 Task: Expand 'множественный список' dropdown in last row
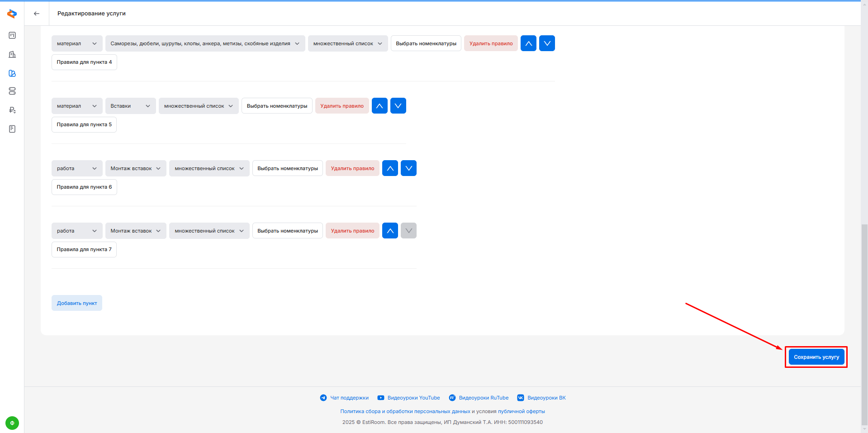click(209, 231)
